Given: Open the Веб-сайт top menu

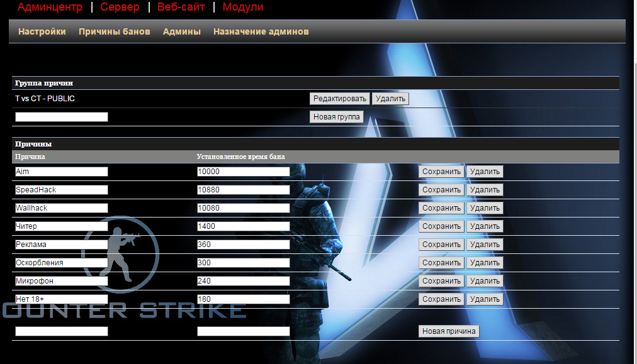Looking at the screenshot, I should (x=181, y=7).
